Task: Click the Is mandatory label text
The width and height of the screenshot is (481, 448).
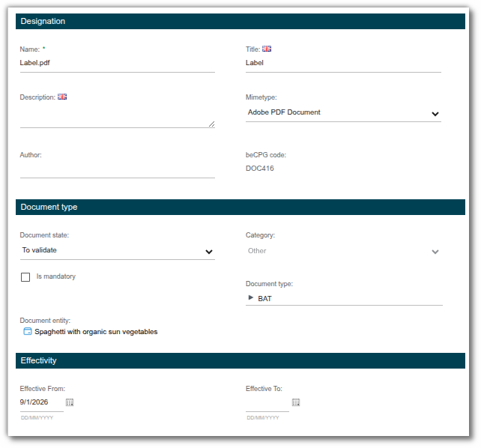Action: [x=56, y=276]
